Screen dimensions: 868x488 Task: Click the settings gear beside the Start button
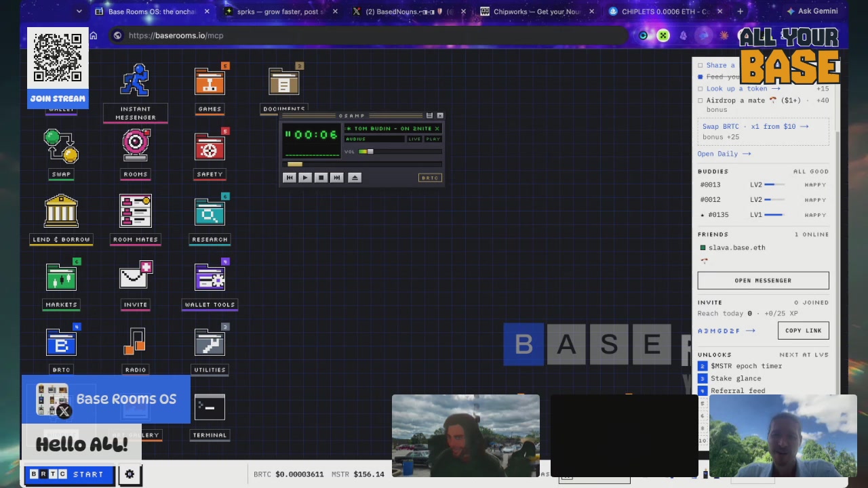pos(130,474)
